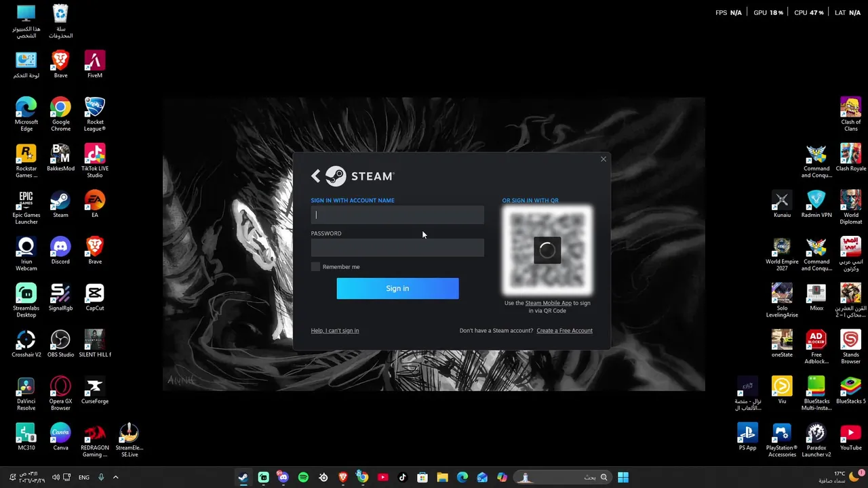Screen dimensions: 868x488
Task: Launch Rocket League desktop icon
Action: pos(95,114)
